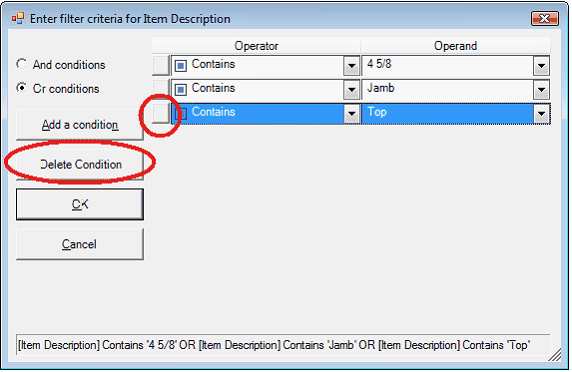The height and width of the screenshot is (372, 572).
Task: Click the operator icon in the Top row
Action: click(x=181, y=113)
